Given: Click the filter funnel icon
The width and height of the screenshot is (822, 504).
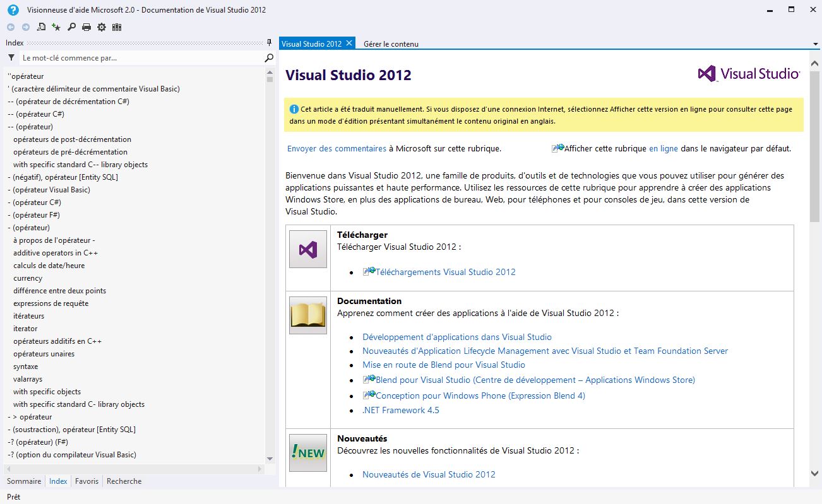Looking at the screenshot, I should coord(11,57).
